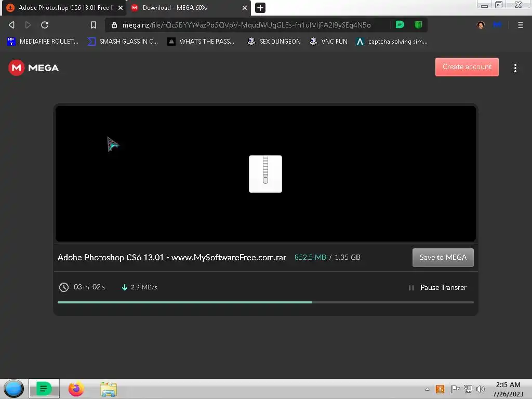Click the orange tray icon
This screenshot has height=399, width=532.
click(440, 389)
